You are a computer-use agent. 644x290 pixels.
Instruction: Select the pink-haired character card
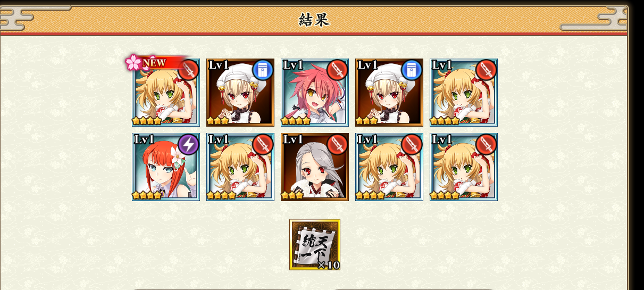pos(315,93)
